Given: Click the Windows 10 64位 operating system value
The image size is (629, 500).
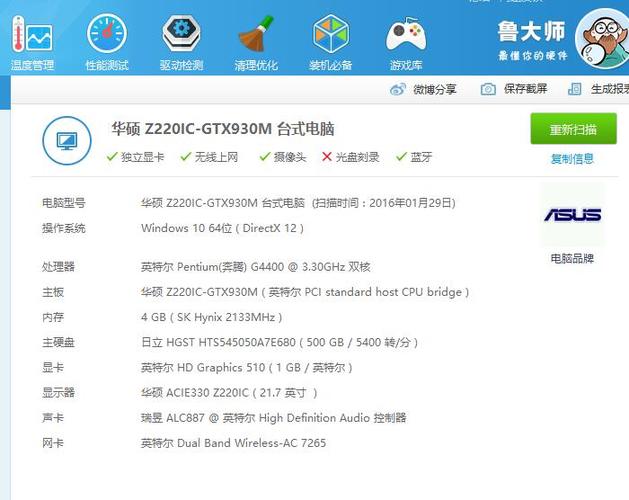Looking at the screenshot, I should point(223,228).
